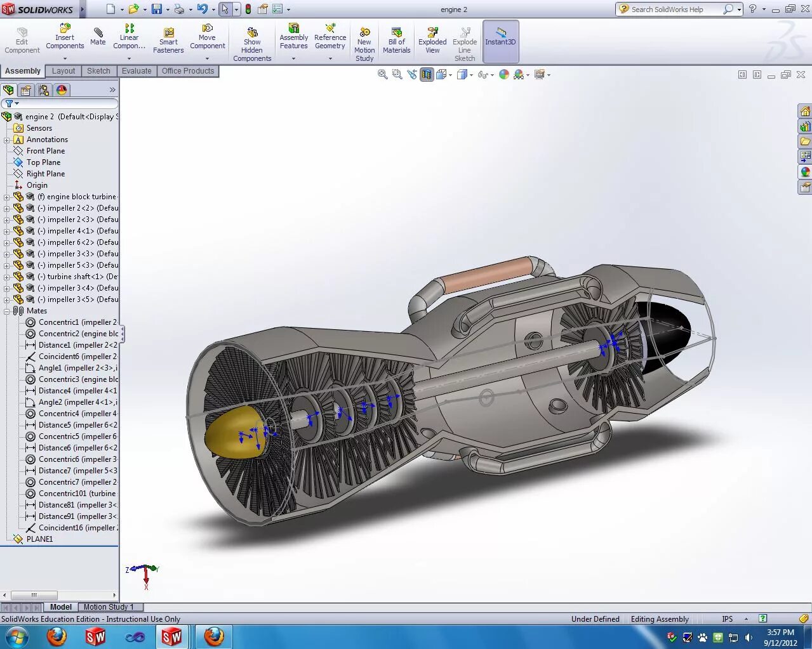This screenshot has height=649, width=812.
Task: Open the View Orientation dropdown
Action: 451,74
